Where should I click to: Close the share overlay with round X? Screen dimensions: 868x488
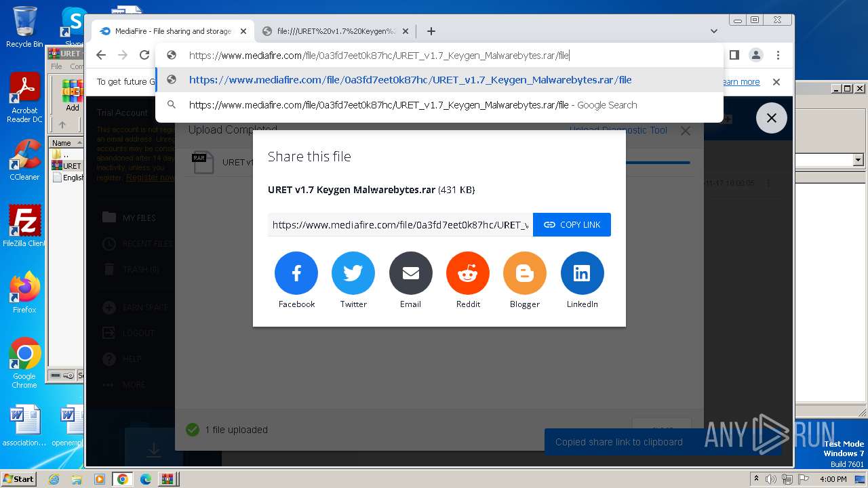coord(771,118)
